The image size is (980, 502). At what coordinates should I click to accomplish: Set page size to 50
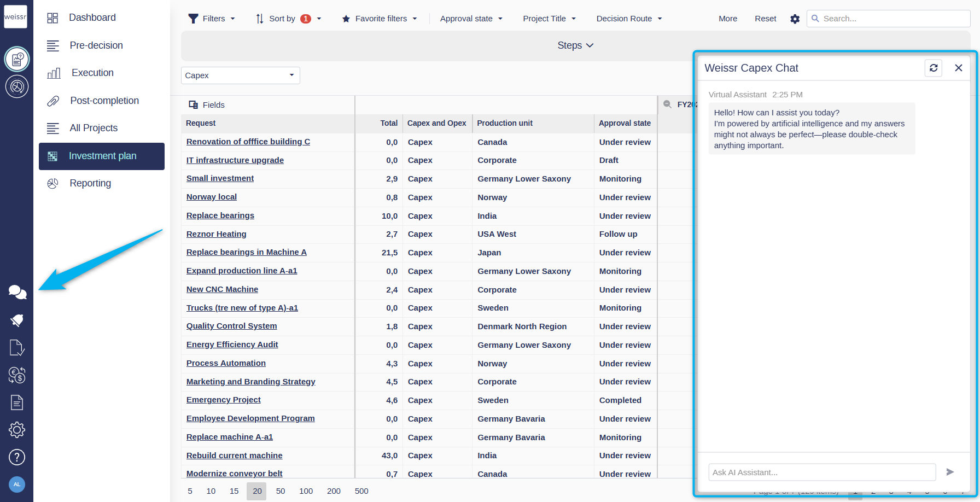[x=281, y=491]
